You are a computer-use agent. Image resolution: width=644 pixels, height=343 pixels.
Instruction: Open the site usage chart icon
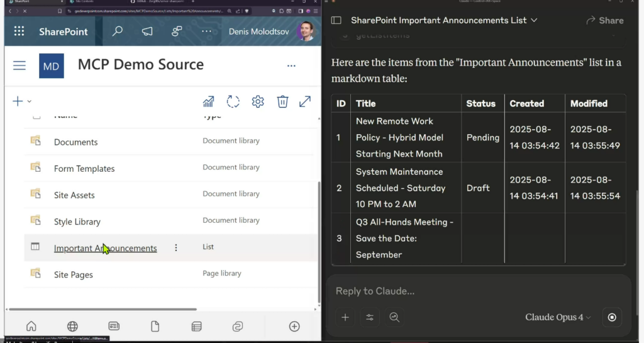208,101
